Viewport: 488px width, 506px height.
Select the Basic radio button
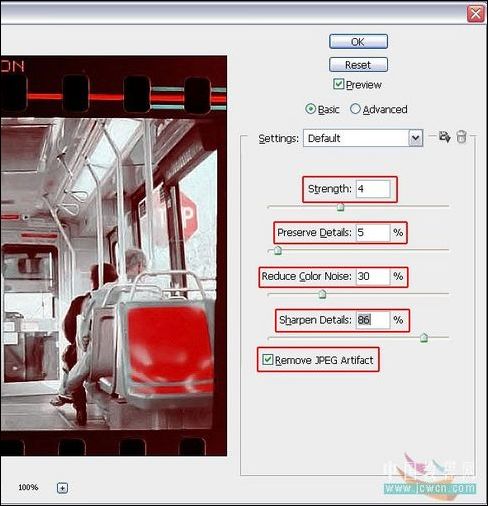tap(310, 109)
